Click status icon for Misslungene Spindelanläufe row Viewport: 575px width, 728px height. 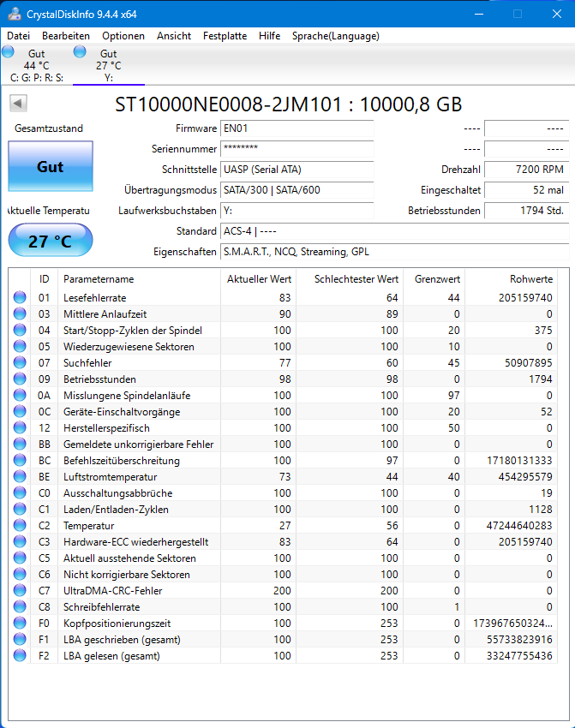tap(20, 395)
